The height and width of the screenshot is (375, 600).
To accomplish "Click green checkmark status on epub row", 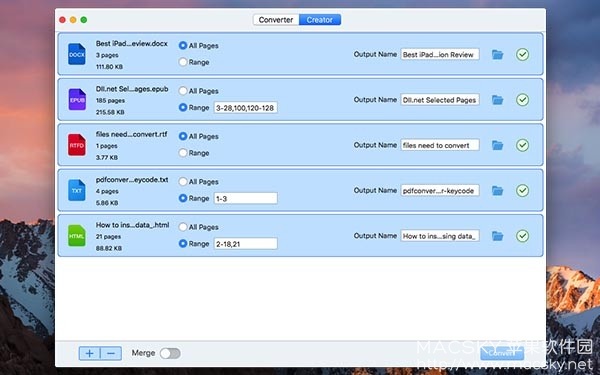I will (x=522, y=100).
